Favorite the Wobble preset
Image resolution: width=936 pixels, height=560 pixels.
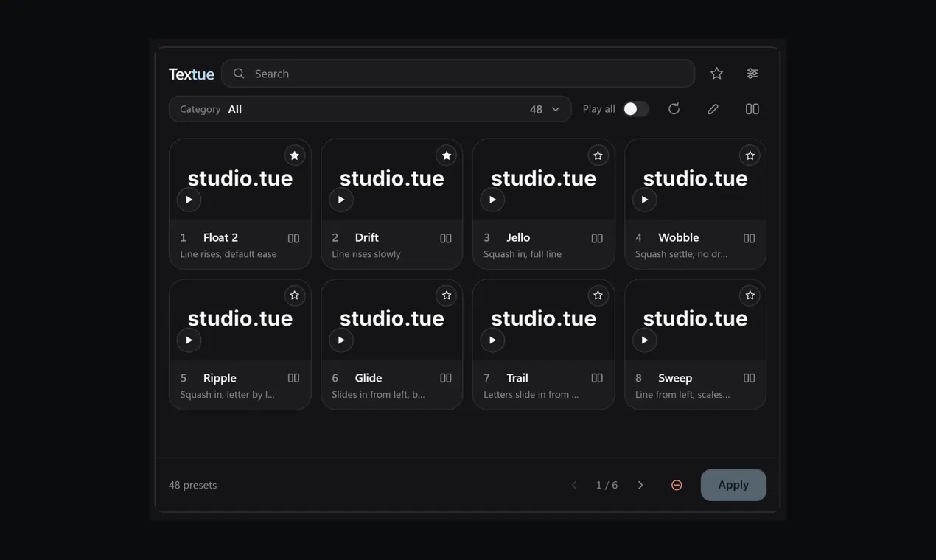click(750, 155)
